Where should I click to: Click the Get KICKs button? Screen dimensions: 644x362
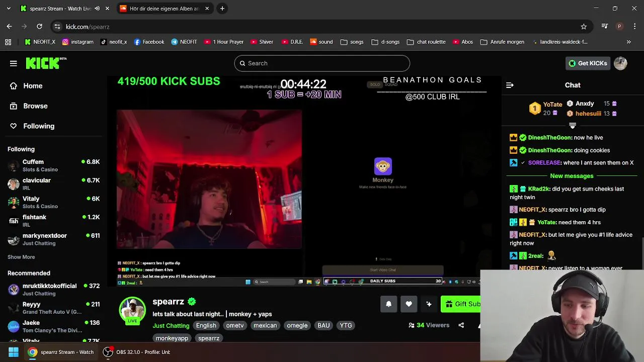[588, 63]
